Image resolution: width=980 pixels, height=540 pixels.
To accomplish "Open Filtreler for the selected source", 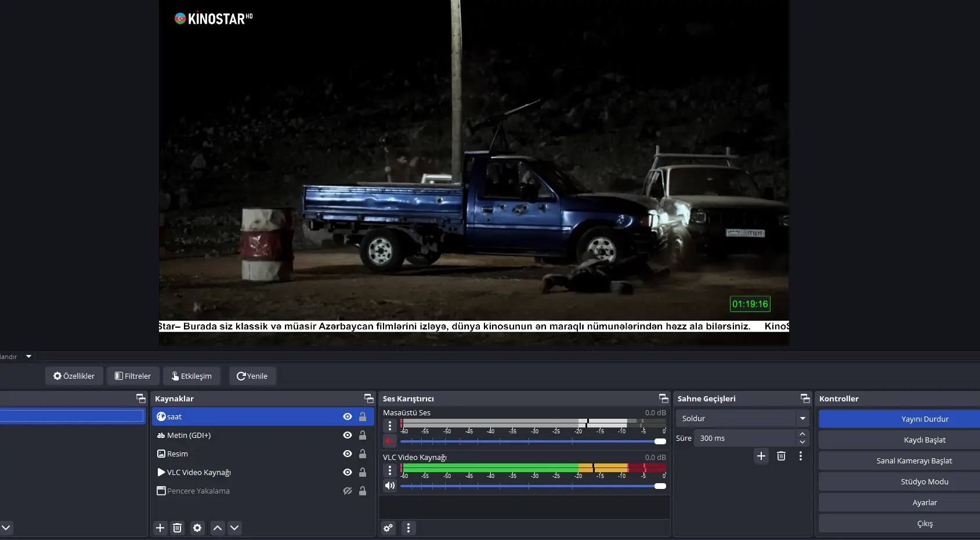I will [x=133, y=376].
